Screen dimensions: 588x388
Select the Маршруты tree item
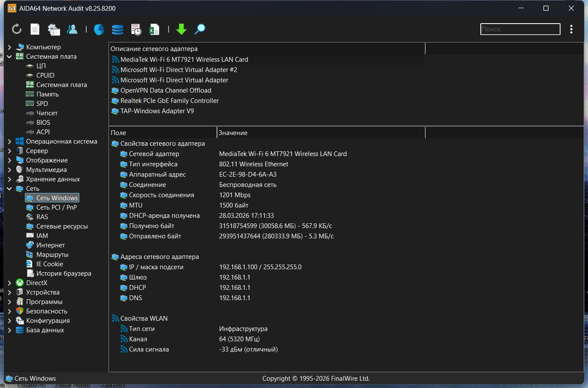[52, 255]
